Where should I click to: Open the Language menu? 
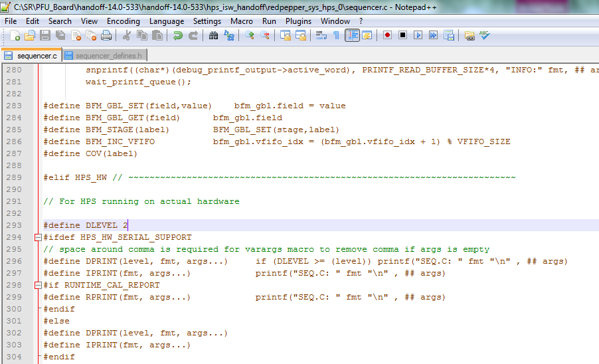tap(167, 21)
